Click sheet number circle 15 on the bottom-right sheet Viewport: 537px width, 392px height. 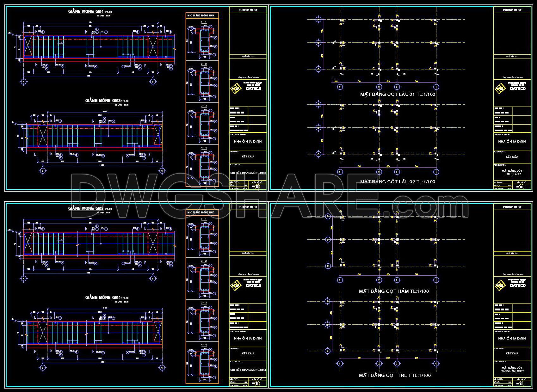[x=521, y=384]
